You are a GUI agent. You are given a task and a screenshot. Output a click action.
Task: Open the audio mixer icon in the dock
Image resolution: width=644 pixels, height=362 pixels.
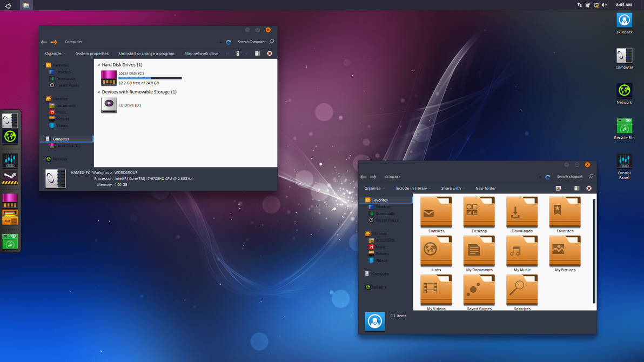(10, 159)
